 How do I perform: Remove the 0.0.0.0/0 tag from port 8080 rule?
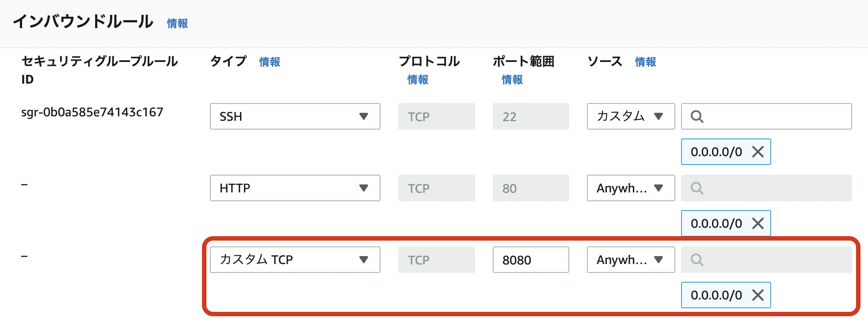(758, 295)
